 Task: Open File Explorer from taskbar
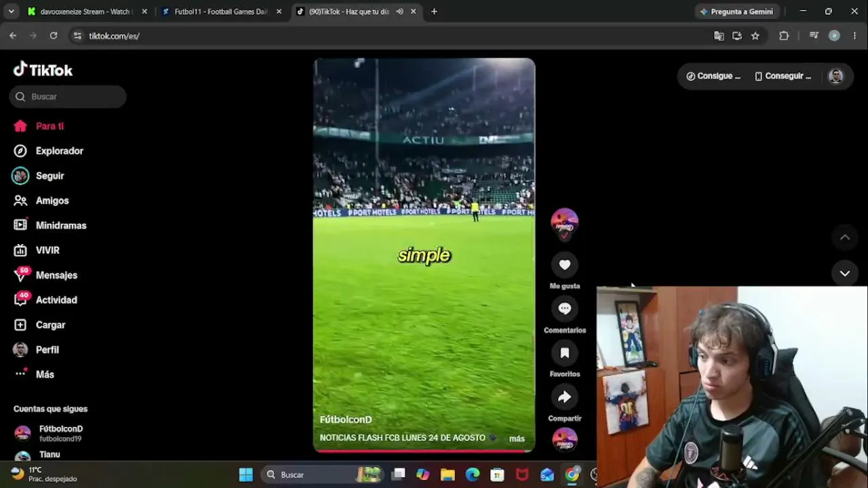click(x=448, y=474)
